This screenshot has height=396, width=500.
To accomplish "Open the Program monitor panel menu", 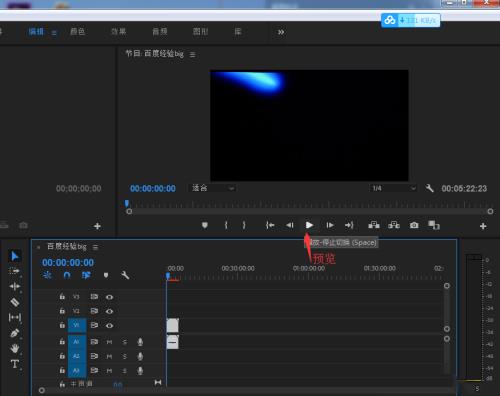I will (x=192, y=55).
